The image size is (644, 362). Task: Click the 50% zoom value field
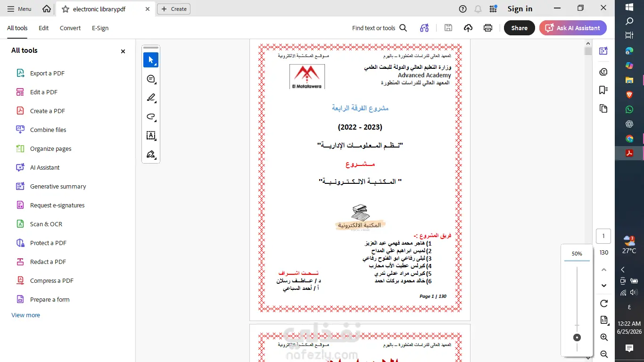(577, 254)
